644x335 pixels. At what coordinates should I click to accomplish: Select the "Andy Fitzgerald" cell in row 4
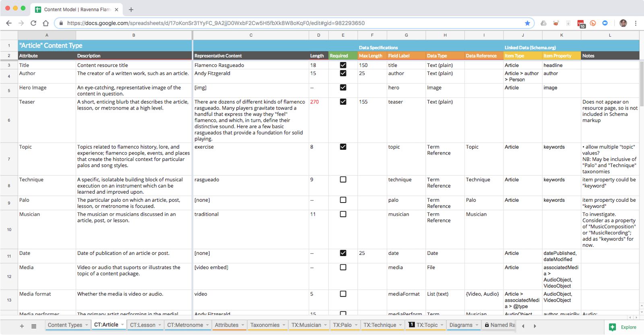pos(251,77)
